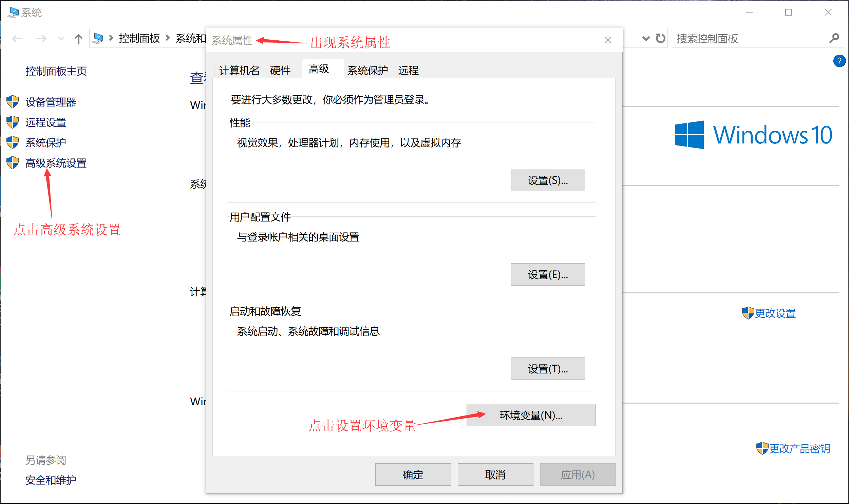Open 系统保护 in the left panel
Image resolution: width=849 pixels, height=504 pixels.
45,143
